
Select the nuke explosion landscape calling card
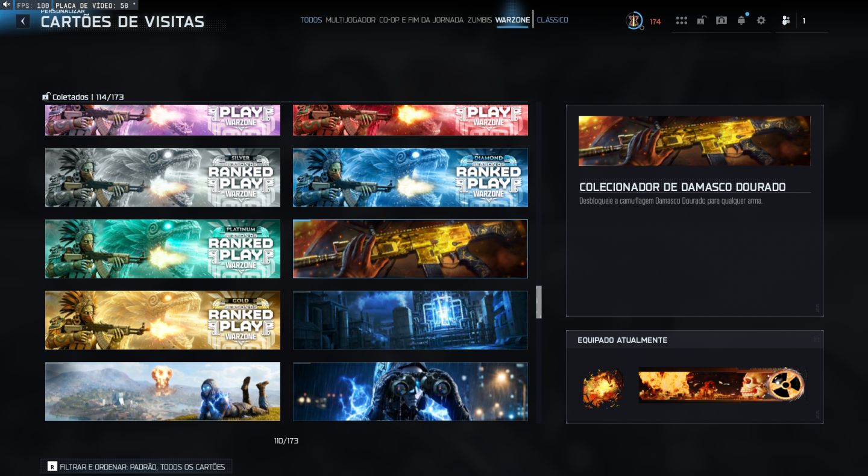click(163, 392)
